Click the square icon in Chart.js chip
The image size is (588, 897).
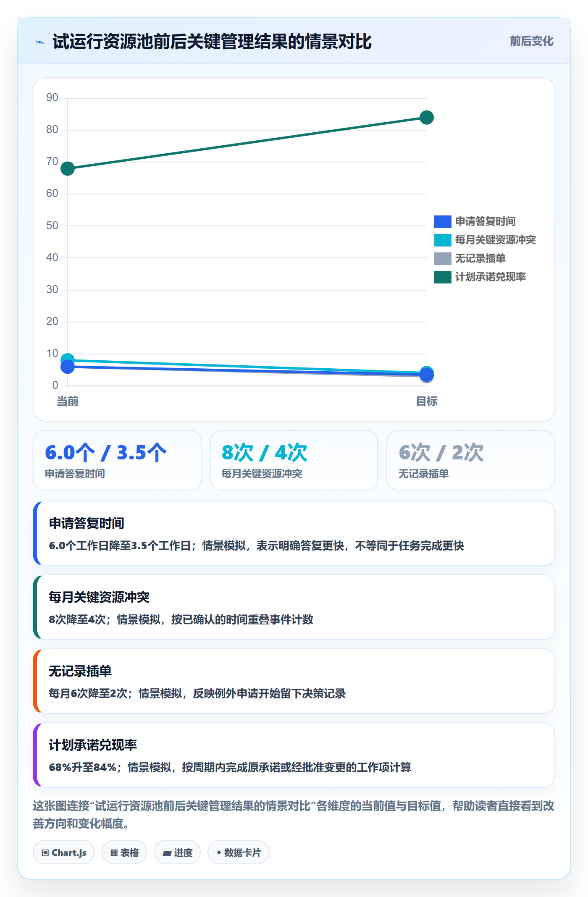click(x=45, y=853)
